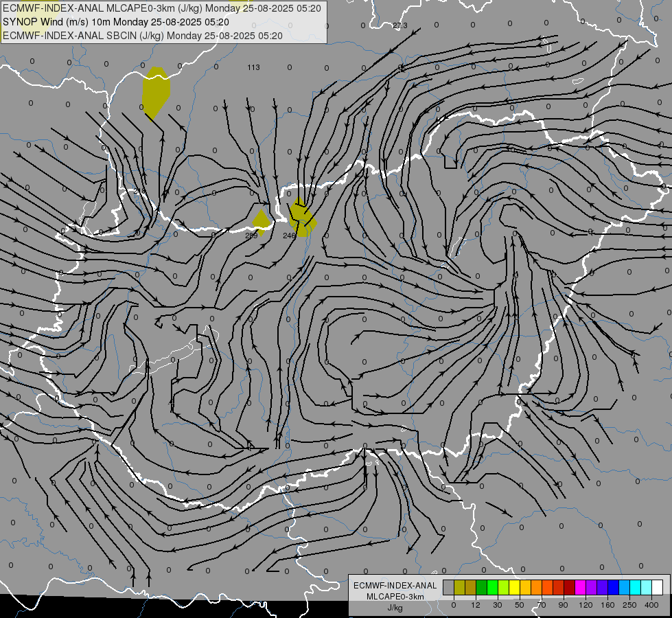The width and height of the screenshot is (672, 618).
Task: Click the legend label ECMWF-INDEX-ANAL
Action: pos(395,586)
